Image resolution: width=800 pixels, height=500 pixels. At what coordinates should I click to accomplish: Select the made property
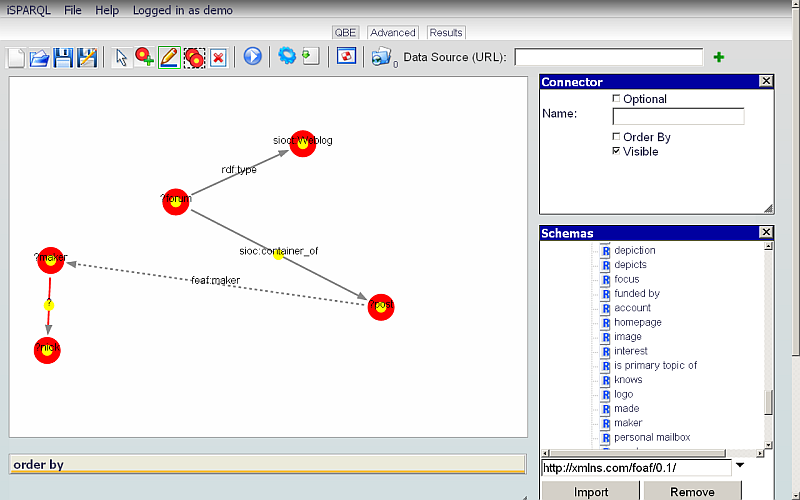click(x=627, y=409)
